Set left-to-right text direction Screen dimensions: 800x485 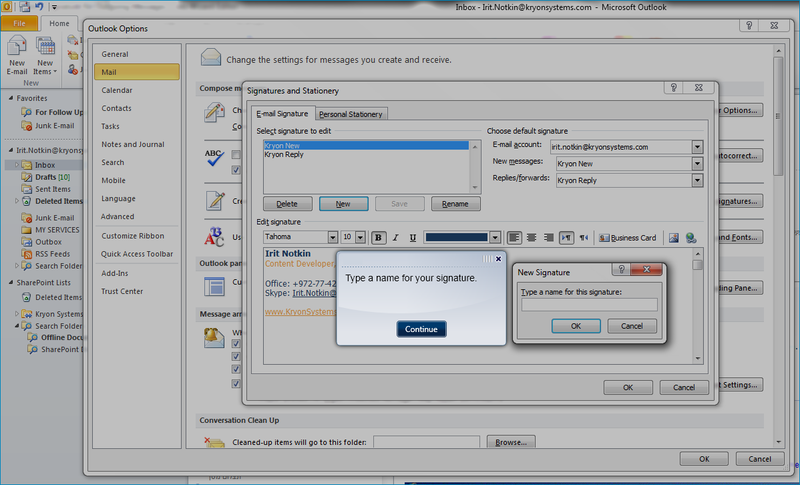tap(566, 238)
